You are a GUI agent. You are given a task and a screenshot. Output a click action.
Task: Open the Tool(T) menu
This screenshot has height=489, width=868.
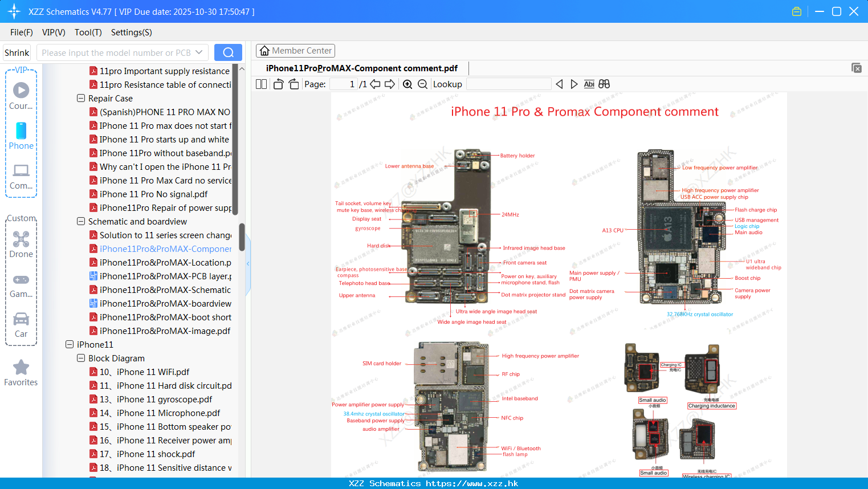(88, 32)
